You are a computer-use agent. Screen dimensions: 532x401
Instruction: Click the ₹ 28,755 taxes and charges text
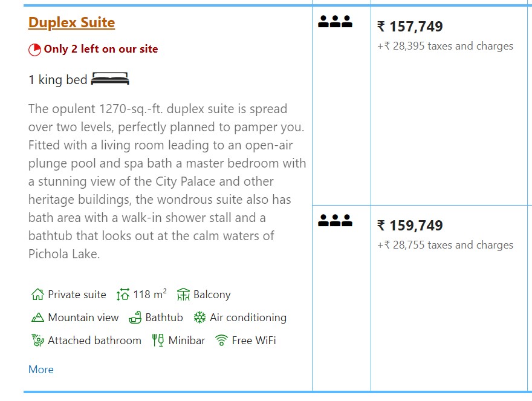445,245
